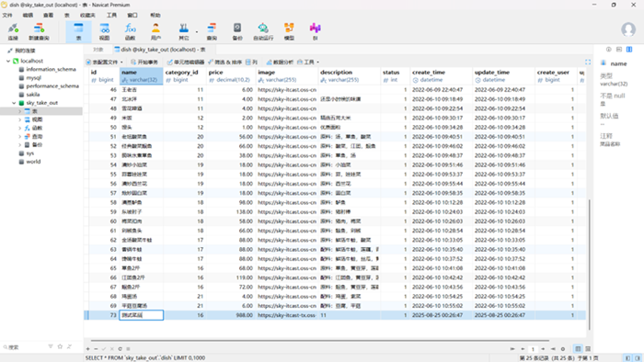The width and height of the screenshot is (644, 362).
Task: Switch to form view toggle
Action: click(x=588, y=349)
